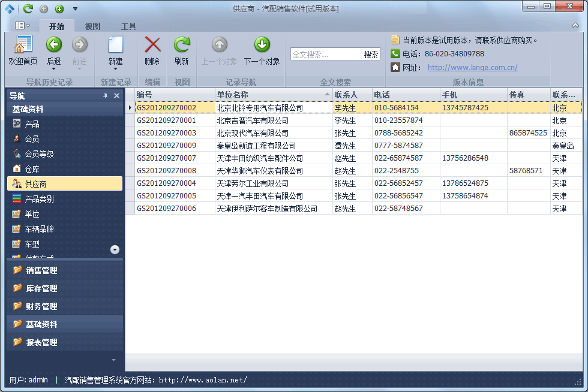Select 会员等级 in the sidebar
Image resolution: width=588 pixels, height=392 pixels.
[x=39, y=154]
